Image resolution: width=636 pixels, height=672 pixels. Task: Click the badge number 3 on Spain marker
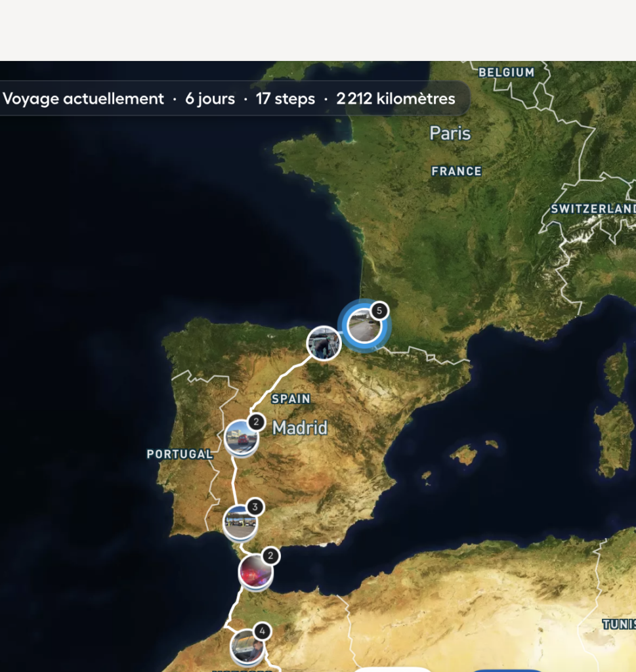(x=255, y=507)
